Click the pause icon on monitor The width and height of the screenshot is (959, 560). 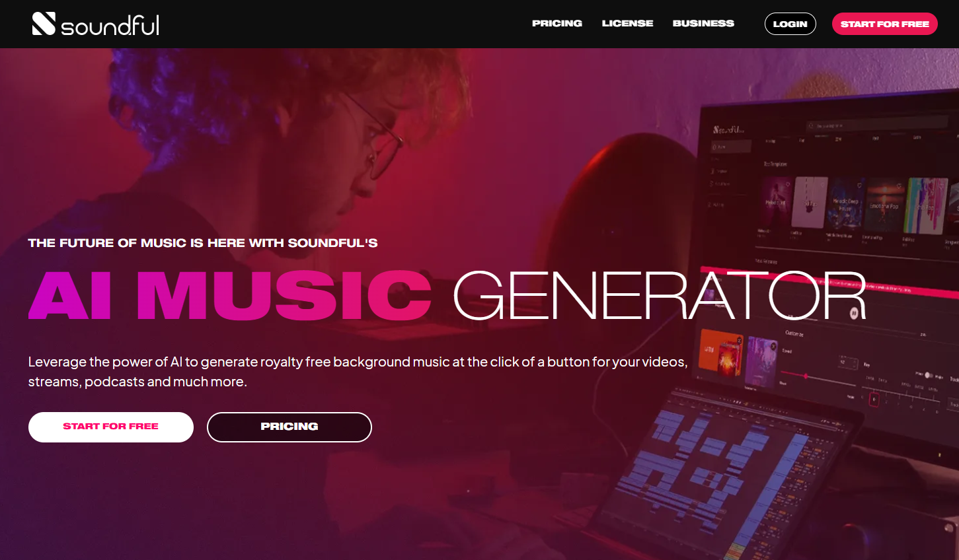pyautogui.click(x=854, y=312)
